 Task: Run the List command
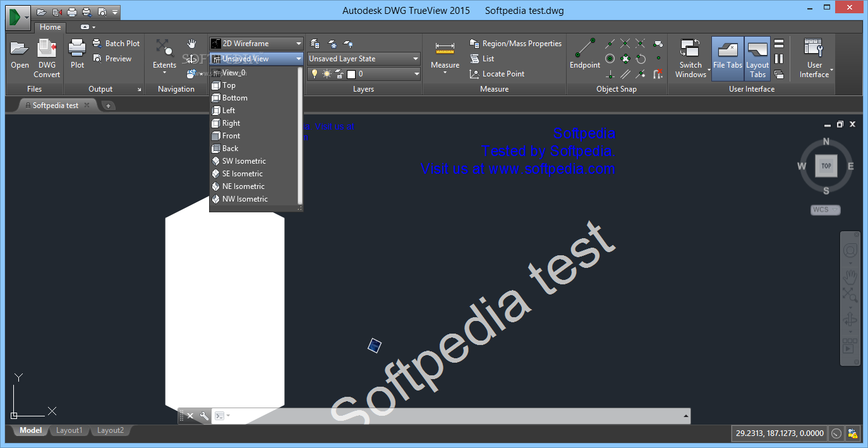click(482, 59)
